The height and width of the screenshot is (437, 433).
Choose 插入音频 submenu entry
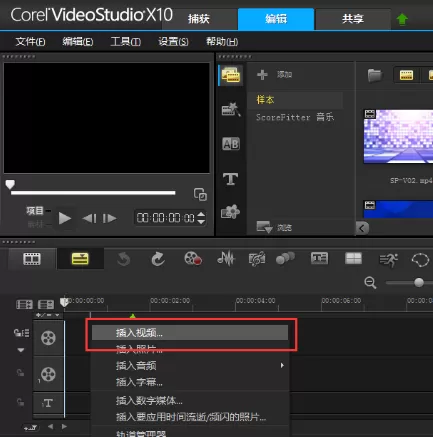(190, 366)
